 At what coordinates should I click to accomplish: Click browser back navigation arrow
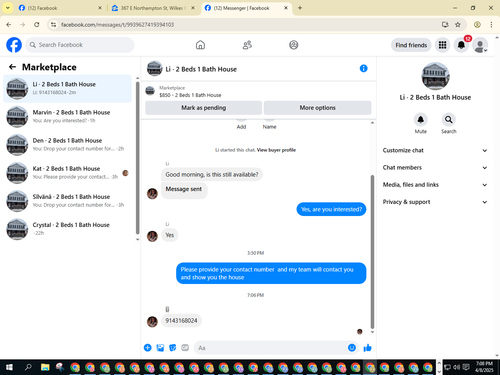tap(9, 24)
